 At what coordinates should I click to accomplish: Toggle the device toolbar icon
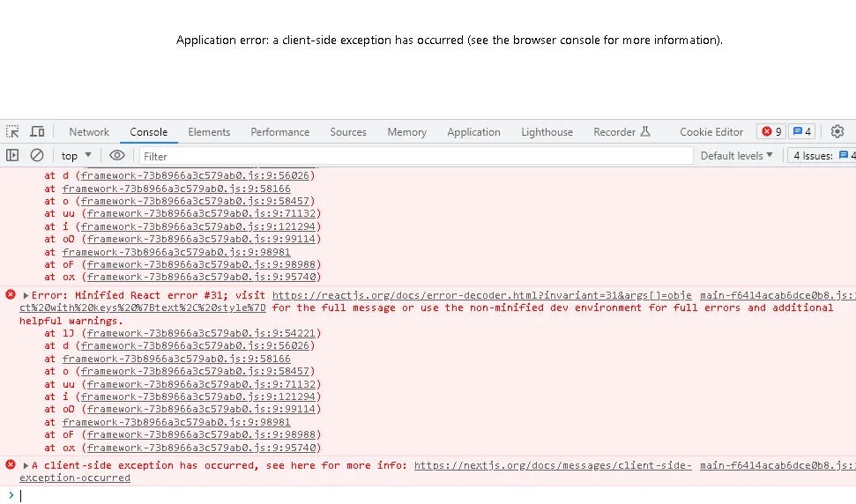click(37, 131)
